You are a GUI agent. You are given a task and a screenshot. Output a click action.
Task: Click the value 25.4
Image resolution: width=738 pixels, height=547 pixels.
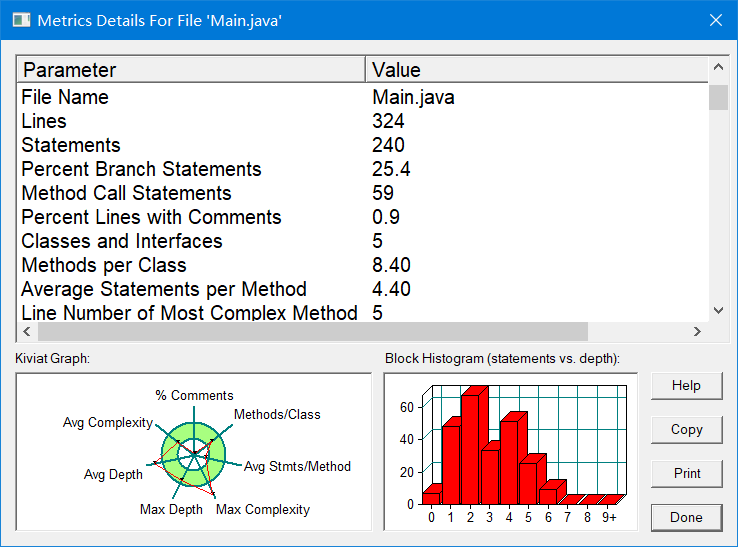(x=391, y=169)
